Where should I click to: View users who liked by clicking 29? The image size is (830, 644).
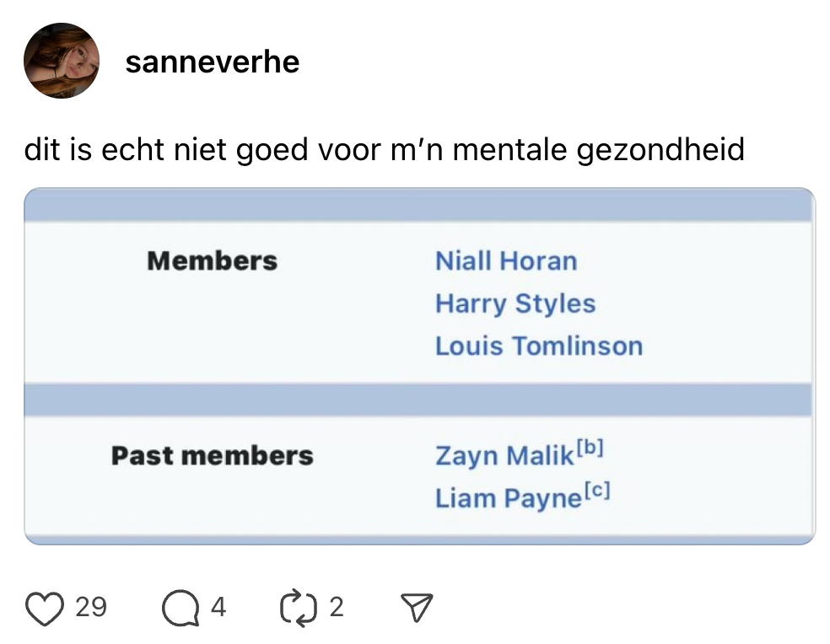coord(93,606)
